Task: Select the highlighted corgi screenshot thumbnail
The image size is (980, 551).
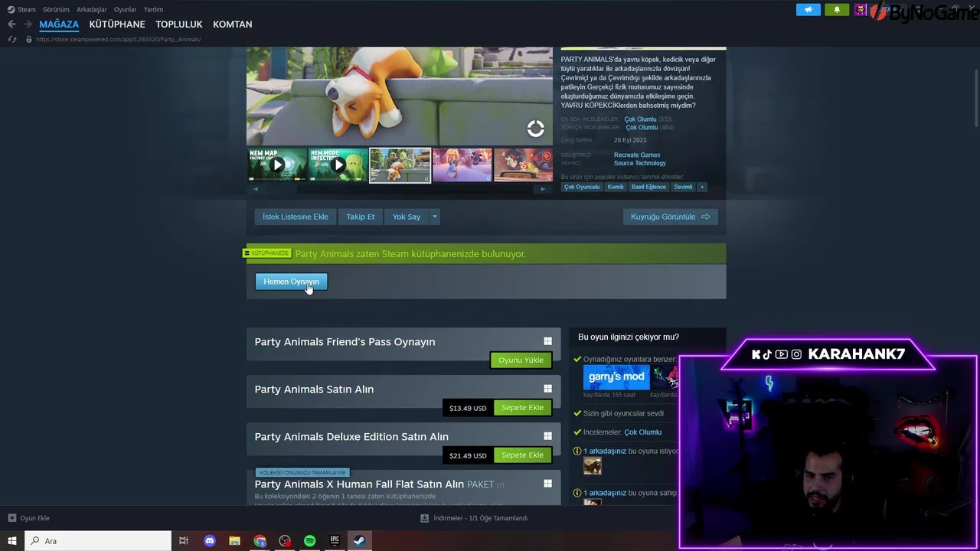Action: click(x=400, y=165)
